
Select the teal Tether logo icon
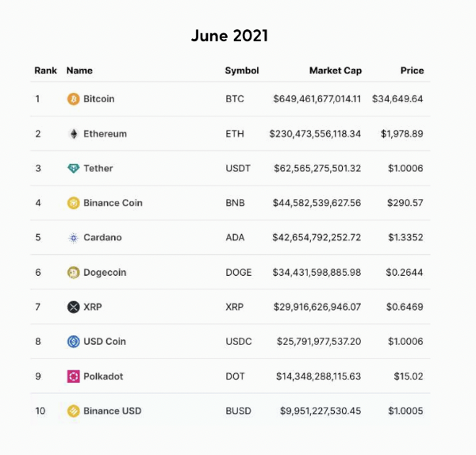pos(73,168)
